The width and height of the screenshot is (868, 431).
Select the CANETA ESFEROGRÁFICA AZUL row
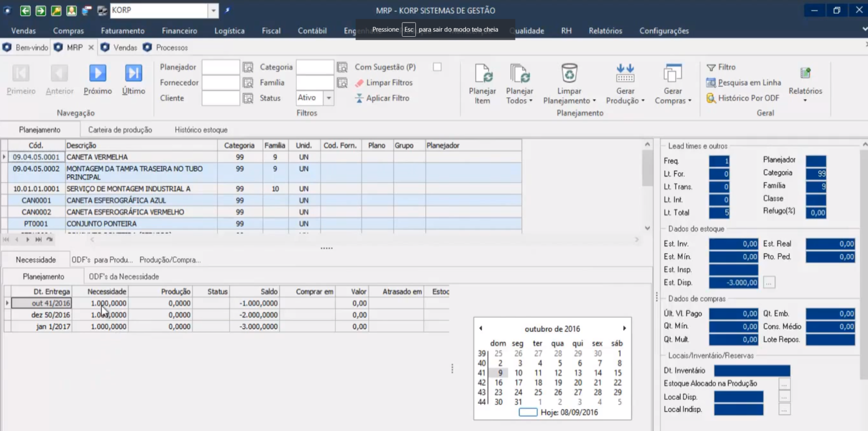click(x=116, y=200)
